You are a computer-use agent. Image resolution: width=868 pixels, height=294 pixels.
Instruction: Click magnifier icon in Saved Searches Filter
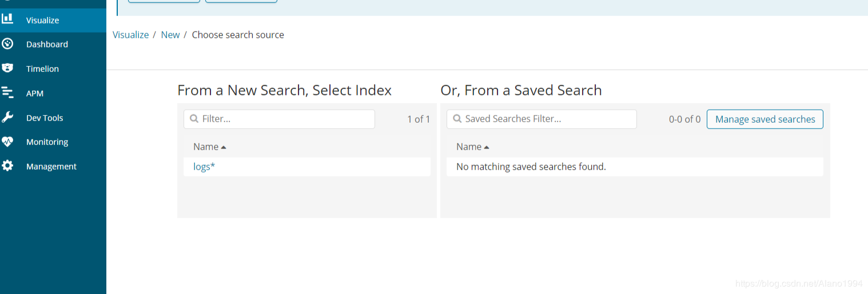[457, 119]
